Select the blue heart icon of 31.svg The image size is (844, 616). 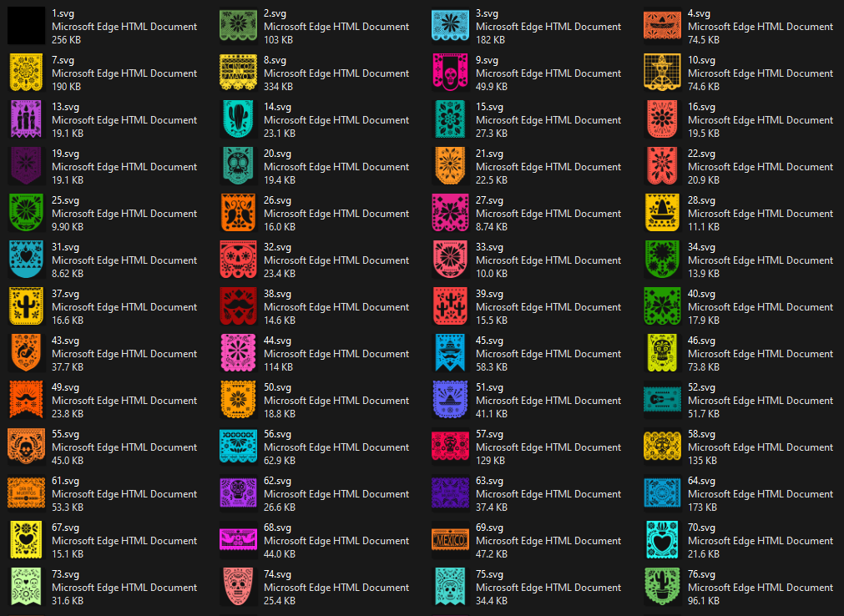pyautogui.click(x=26, y=260)
